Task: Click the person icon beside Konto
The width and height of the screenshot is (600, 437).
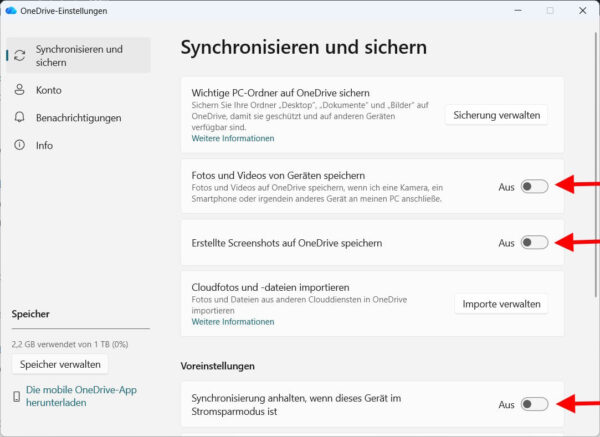Action: coord(20,90)
